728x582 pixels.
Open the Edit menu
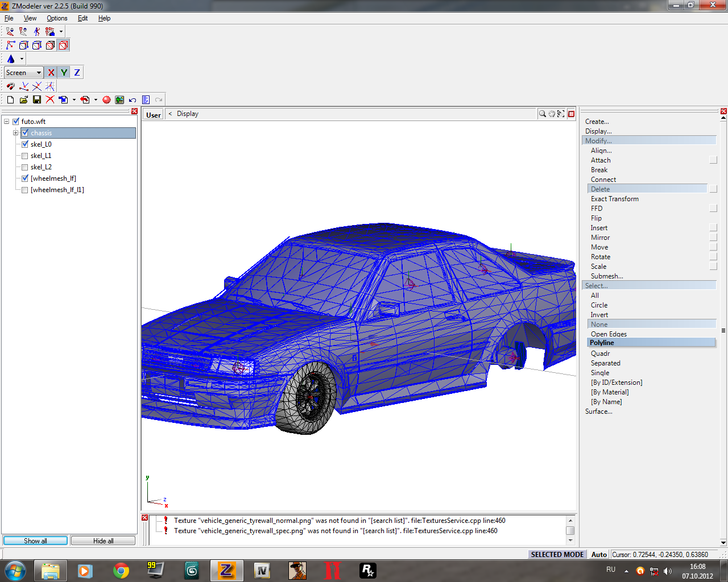83,18
